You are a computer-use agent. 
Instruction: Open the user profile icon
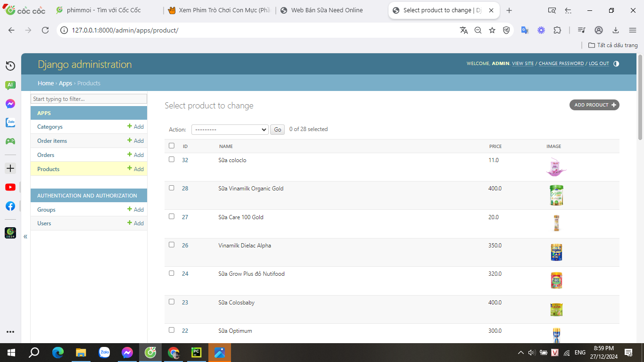pos(599,30)
